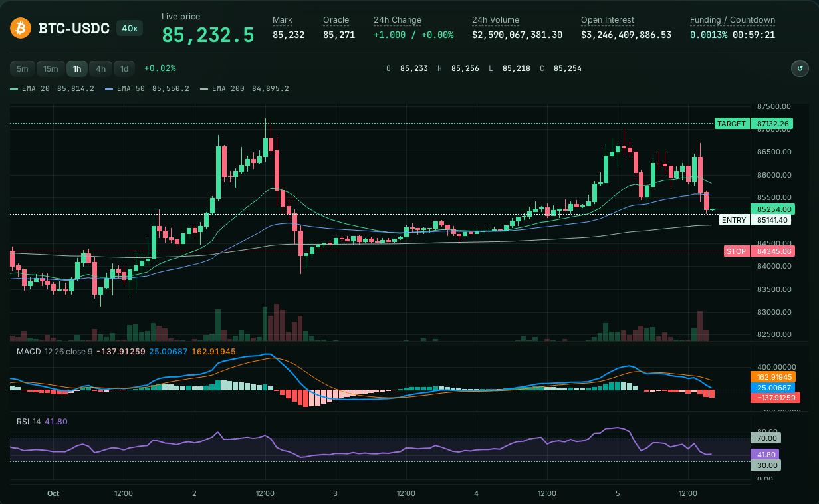819x504 pixels.
Task: Click the Oracle price value 85,271
Action: 339,35
